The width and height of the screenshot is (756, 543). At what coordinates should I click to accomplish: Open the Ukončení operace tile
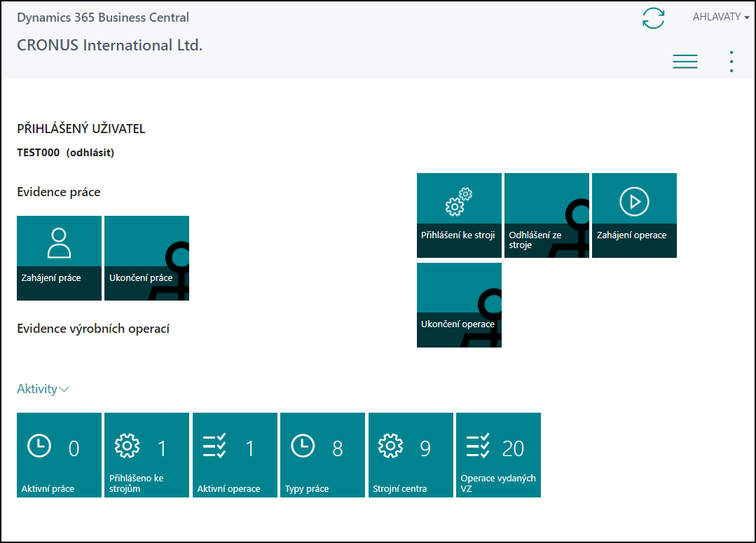pos(459,305)
